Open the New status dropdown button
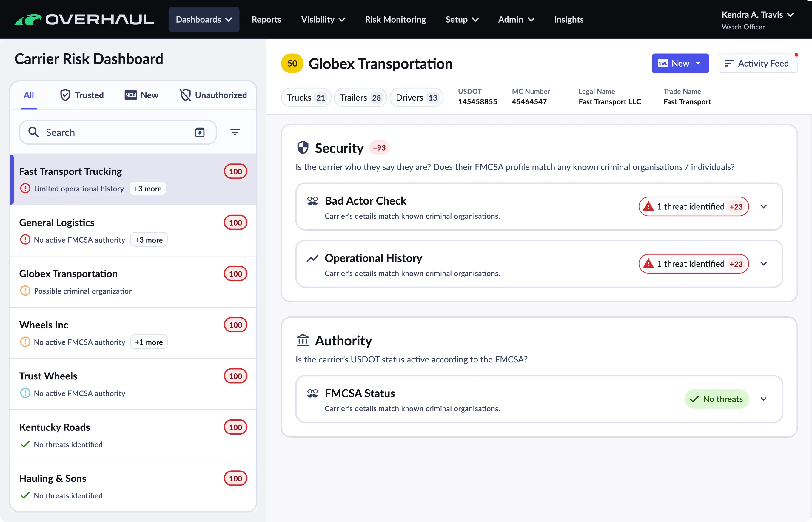The width and height of the screenshot is (812, 522). pyautogui.click(x=680, y=63)
